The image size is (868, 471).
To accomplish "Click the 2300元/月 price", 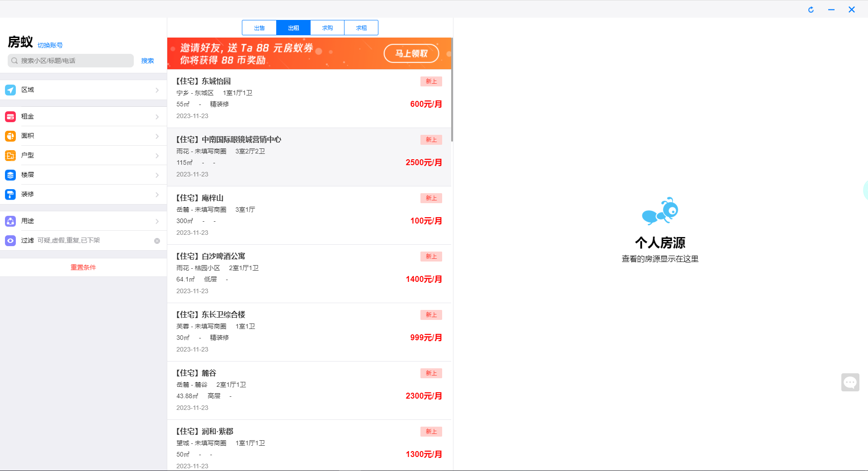I will [424, 396].
